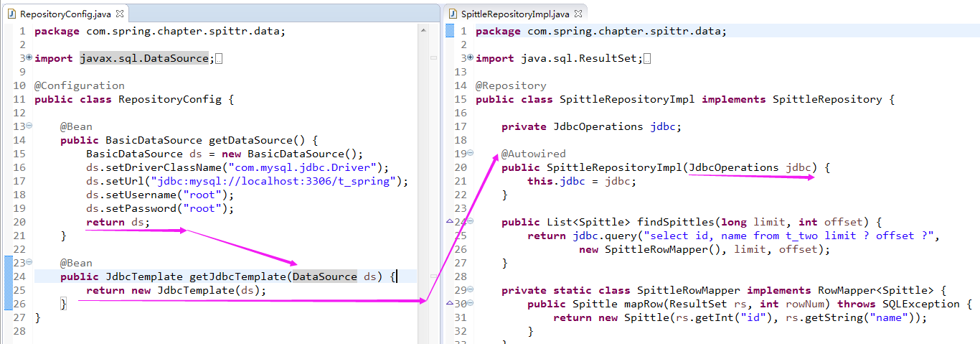Click the @Bean annotation on line 13

(76, 126)
